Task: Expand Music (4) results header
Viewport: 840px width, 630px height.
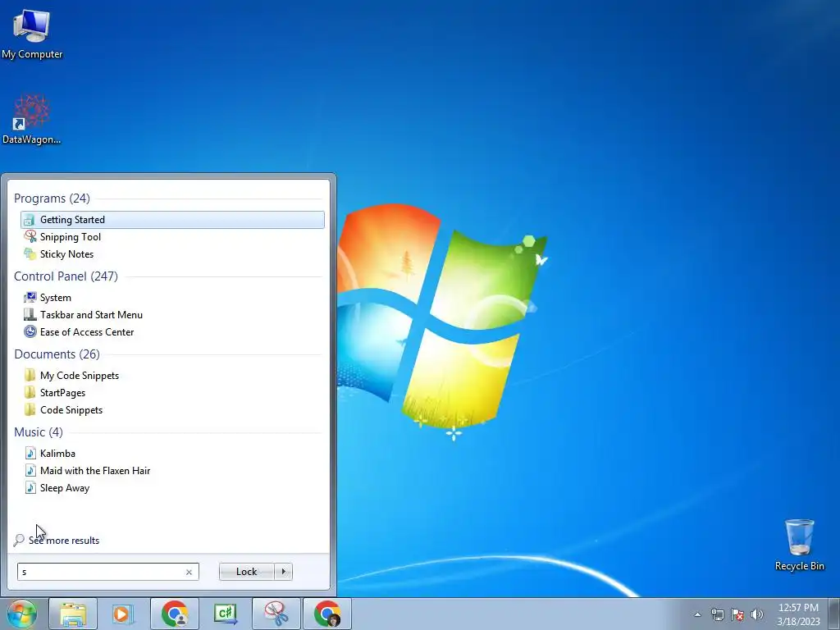Action: (39, 432)
